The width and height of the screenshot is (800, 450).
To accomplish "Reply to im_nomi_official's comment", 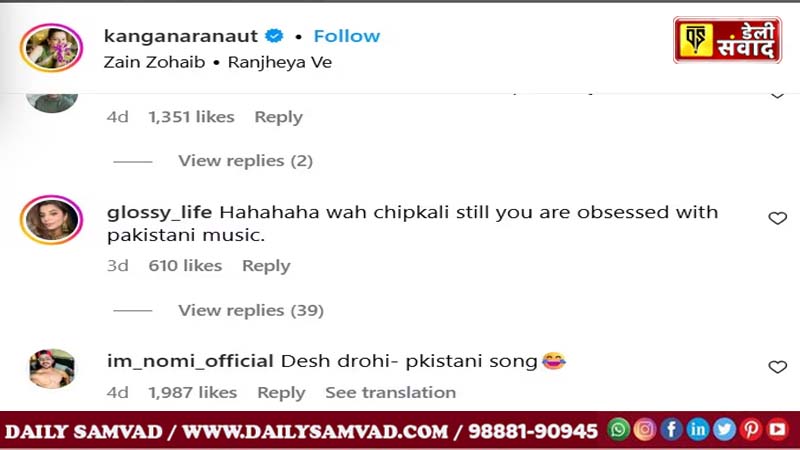I will tap(281, 392).
